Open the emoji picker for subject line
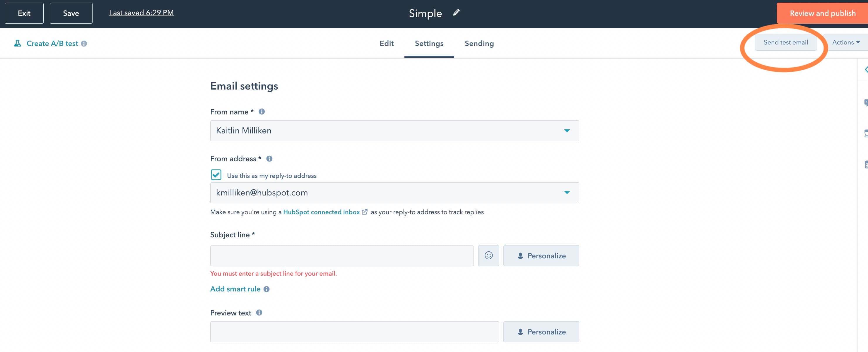 [x=488, y=256]
